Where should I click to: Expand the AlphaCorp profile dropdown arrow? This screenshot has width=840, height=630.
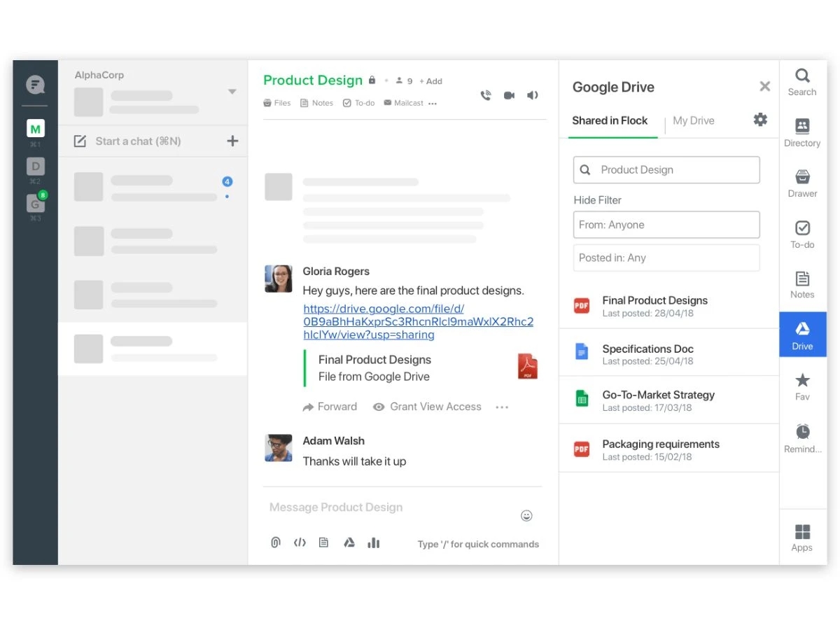232,92
